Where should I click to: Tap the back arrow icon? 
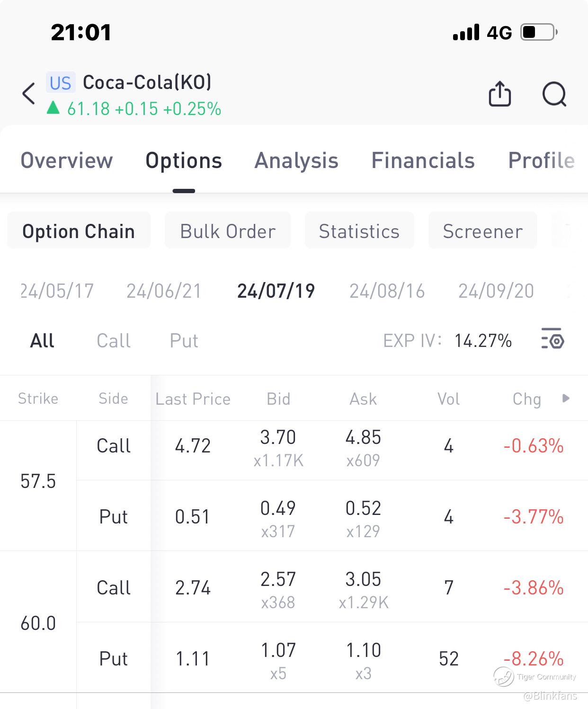tap(29, 93)
